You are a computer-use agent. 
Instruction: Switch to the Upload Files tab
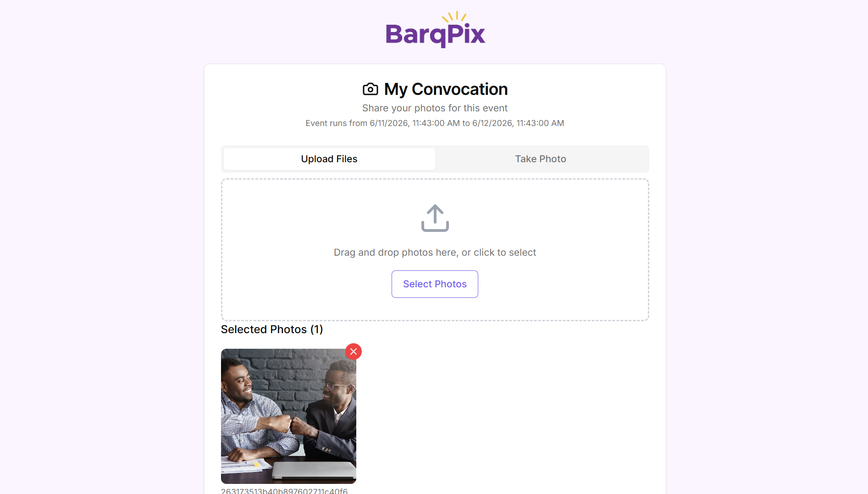tap(329, 159)
